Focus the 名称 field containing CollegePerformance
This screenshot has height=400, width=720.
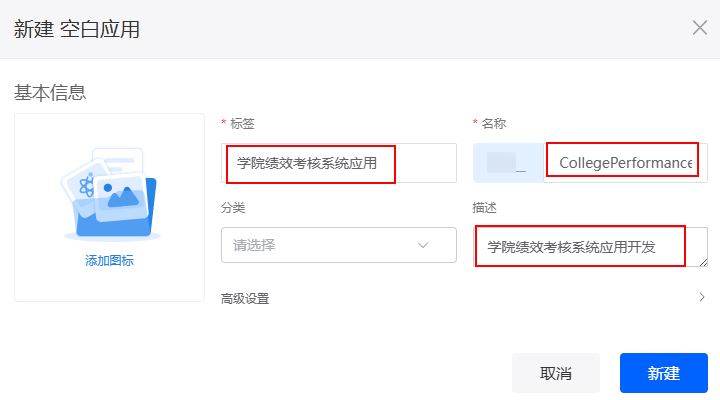625,163
